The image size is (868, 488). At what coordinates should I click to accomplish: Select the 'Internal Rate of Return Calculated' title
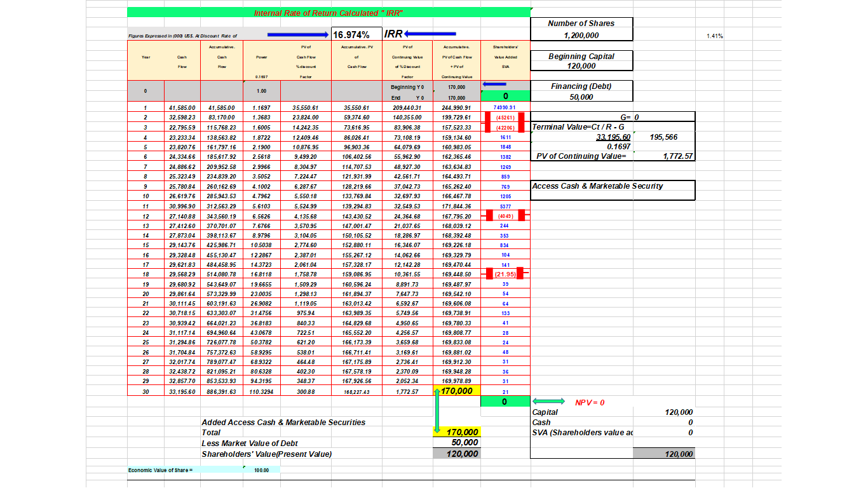coord(329,13)
